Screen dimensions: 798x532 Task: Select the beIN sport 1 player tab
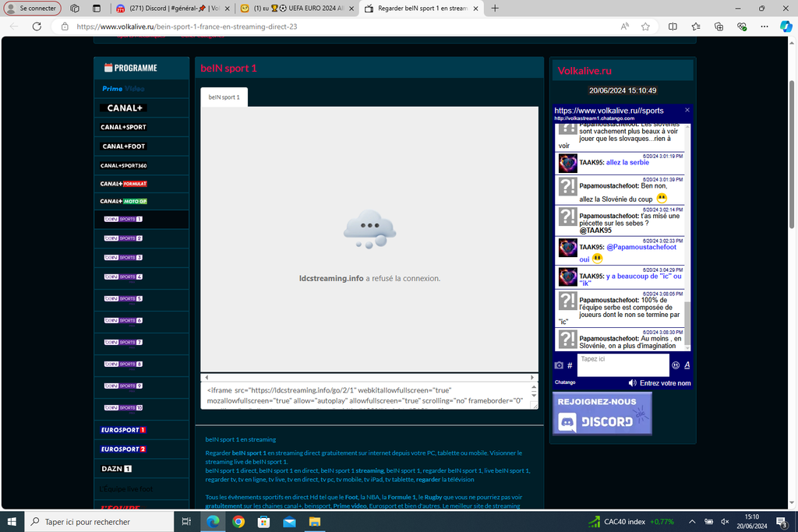(224, 97)
